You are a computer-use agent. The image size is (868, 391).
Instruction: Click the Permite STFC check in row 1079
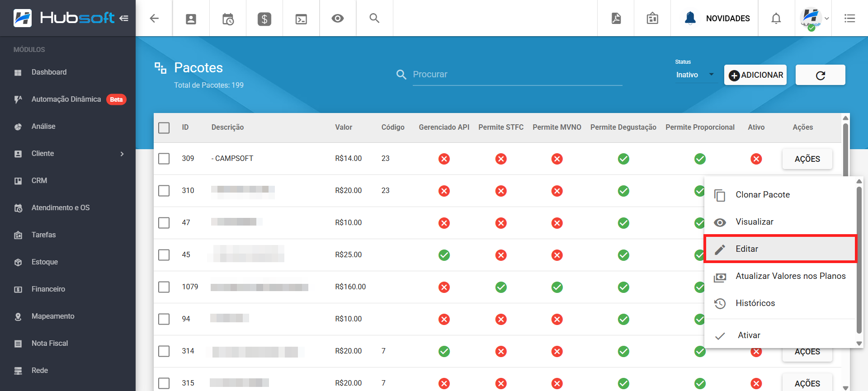pos(501,287)
